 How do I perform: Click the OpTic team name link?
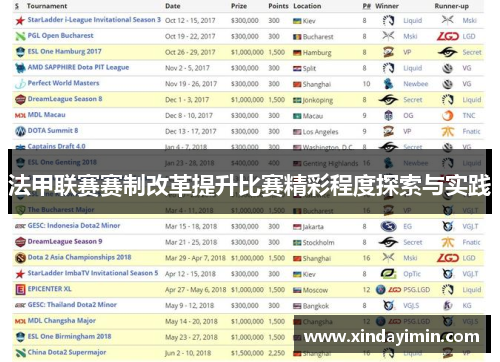pos(412,274)
